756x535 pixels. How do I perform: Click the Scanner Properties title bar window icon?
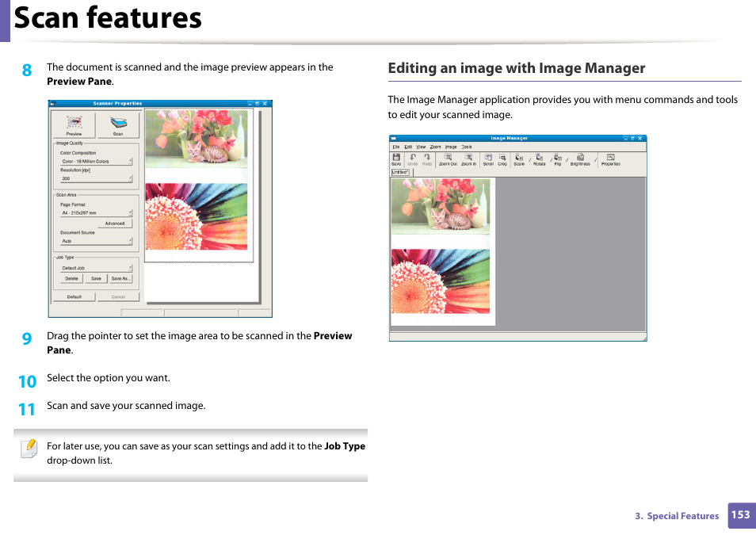(x=54, y=103)
